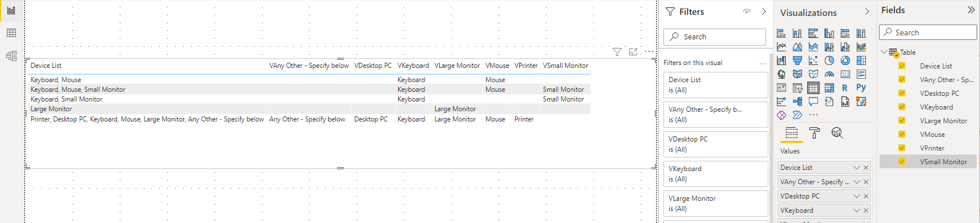Uncheck VMouse field checkbox
This screenshot has width=980, height=223.
pyautogui.click(x=902, y=134)
